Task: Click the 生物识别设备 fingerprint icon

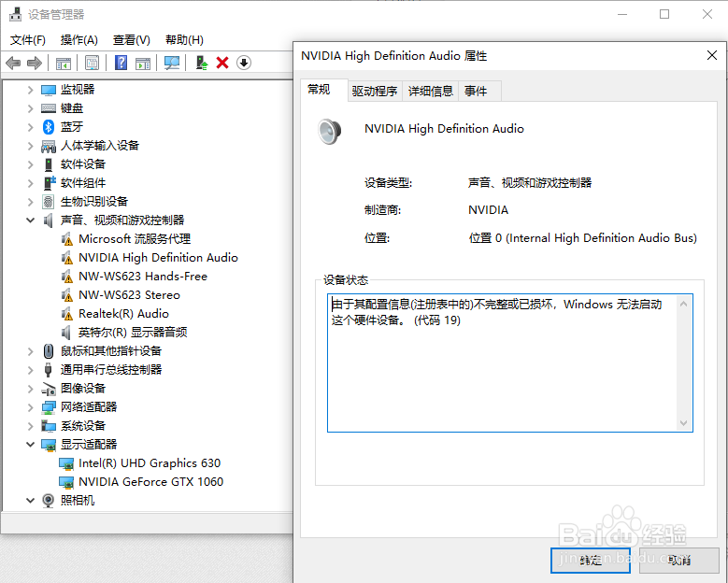Action: pyautogui.click(x=49, y=202)
